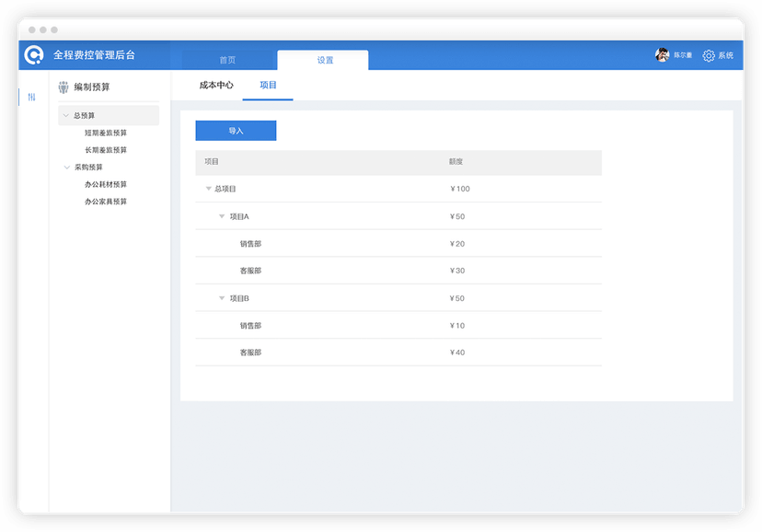Open 长期差旅预算 in sidebar
The height and width of the screenshot is (532, 762).
point(106,150)
